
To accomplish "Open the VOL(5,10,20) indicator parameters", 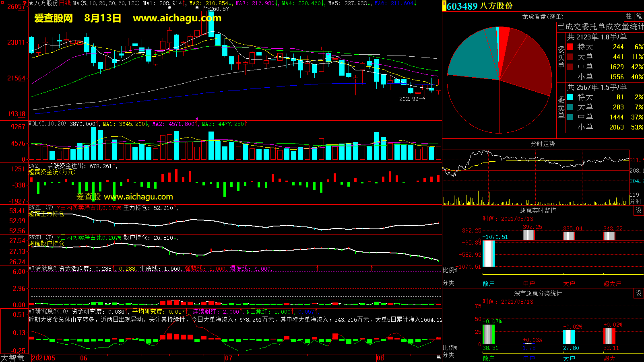I will point(47,124).
